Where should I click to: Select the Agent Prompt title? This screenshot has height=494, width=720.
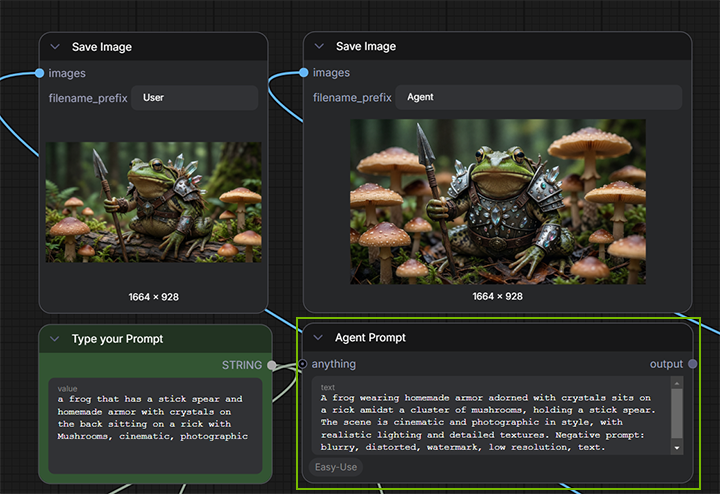tap(370, 337)
